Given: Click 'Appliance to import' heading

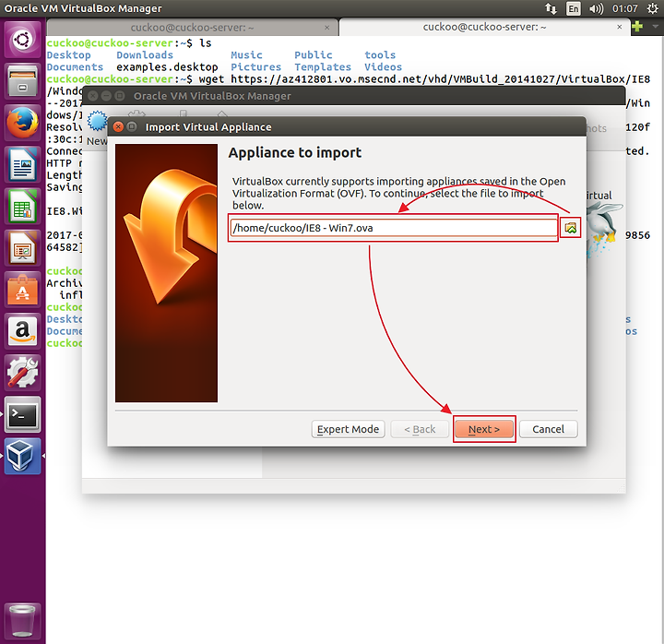Looking at the screenshot, I should [295, 152].
